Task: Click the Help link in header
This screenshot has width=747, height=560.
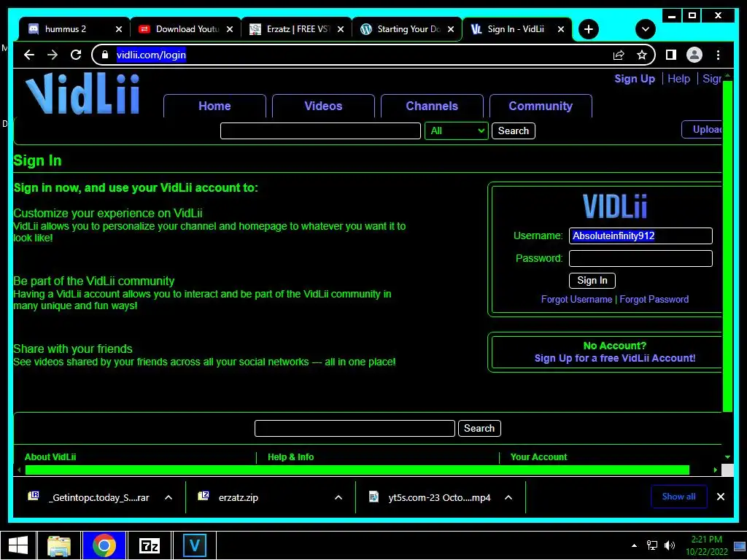Action: pyautogui.click(x=678, y=79)
